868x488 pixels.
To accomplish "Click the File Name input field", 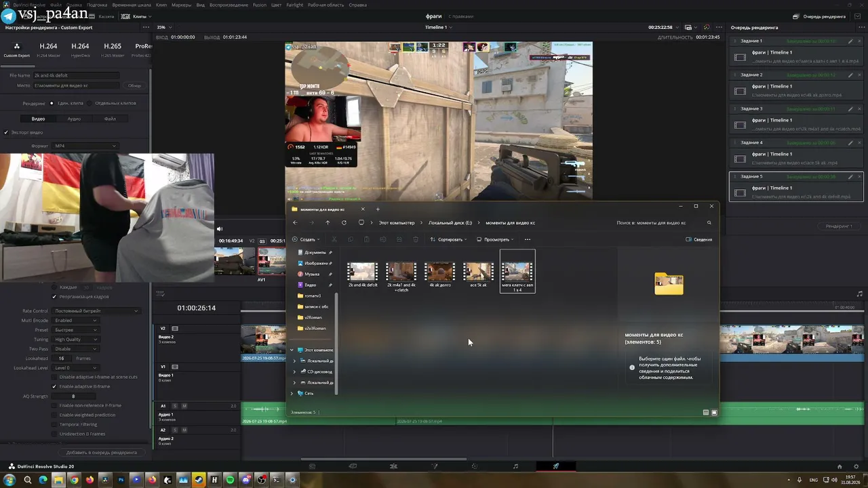I will [77, 75].
